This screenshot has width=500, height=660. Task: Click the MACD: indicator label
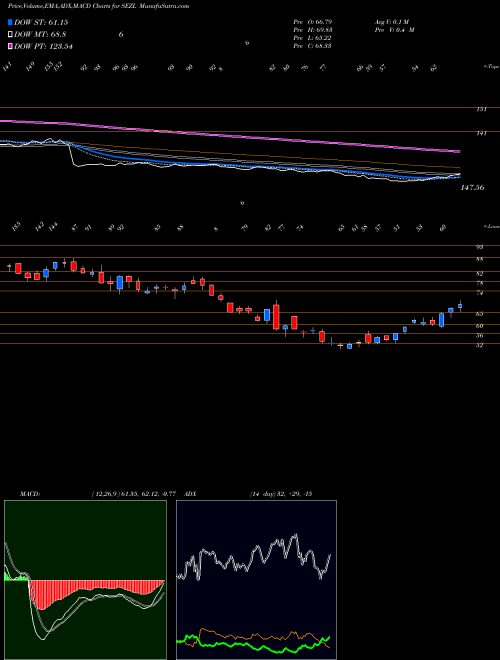coord(30,494)
